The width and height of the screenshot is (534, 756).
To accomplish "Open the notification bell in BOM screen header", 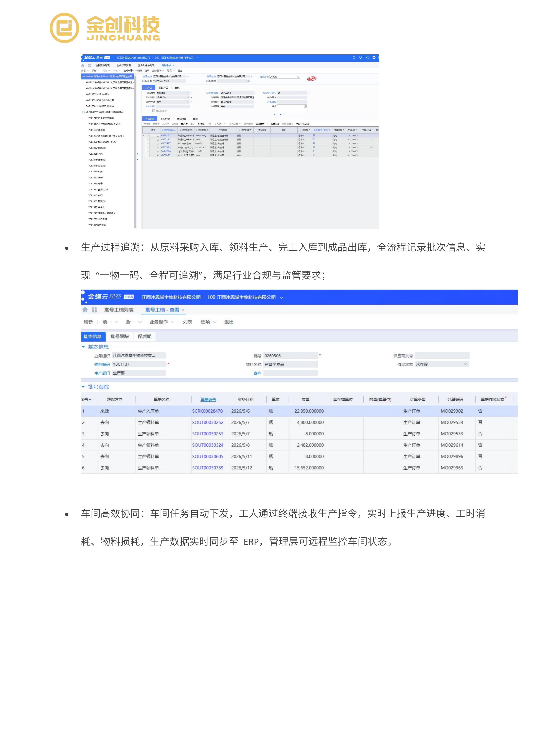I will 360,58.
